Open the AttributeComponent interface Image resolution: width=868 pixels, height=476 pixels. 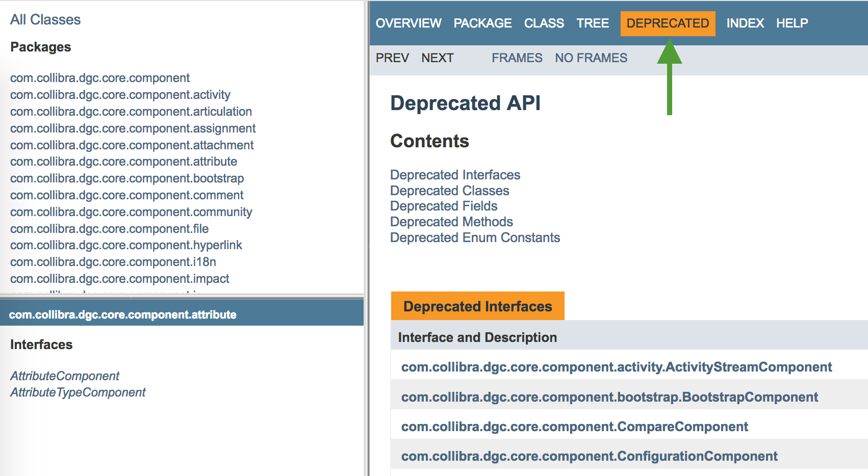pyautogui.click(x=65, y=376)
